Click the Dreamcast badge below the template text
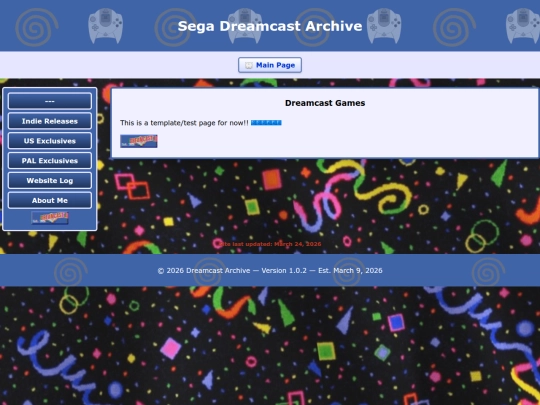Image resolution: width=540 pixels, height=405 pixels. pos(139,141)
